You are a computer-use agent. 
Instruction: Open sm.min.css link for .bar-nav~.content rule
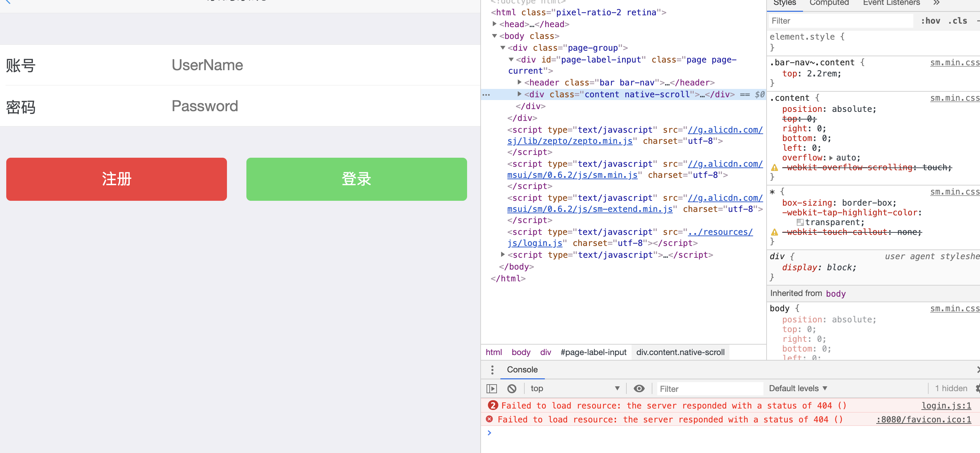click(x=955, y=63)
